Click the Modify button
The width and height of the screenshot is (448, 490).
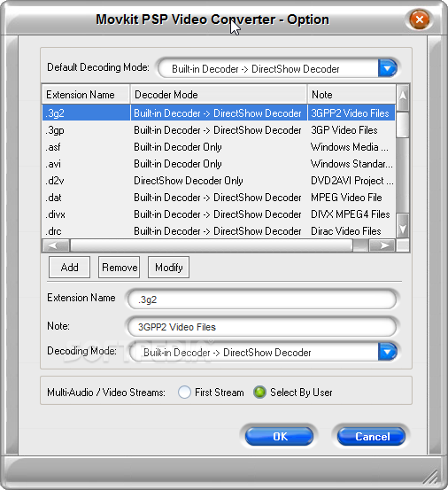click(x=168, y=268)
